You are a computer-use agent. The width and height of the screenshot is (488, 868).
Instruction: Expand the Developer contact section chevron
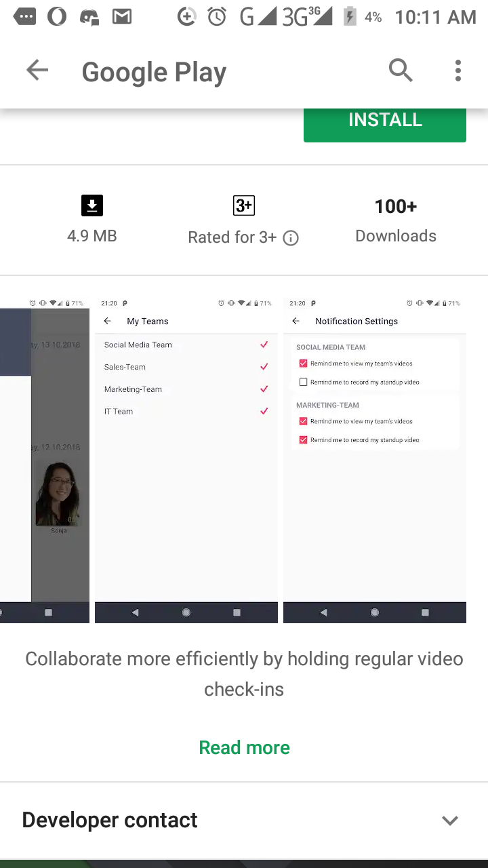coord(450,821)
